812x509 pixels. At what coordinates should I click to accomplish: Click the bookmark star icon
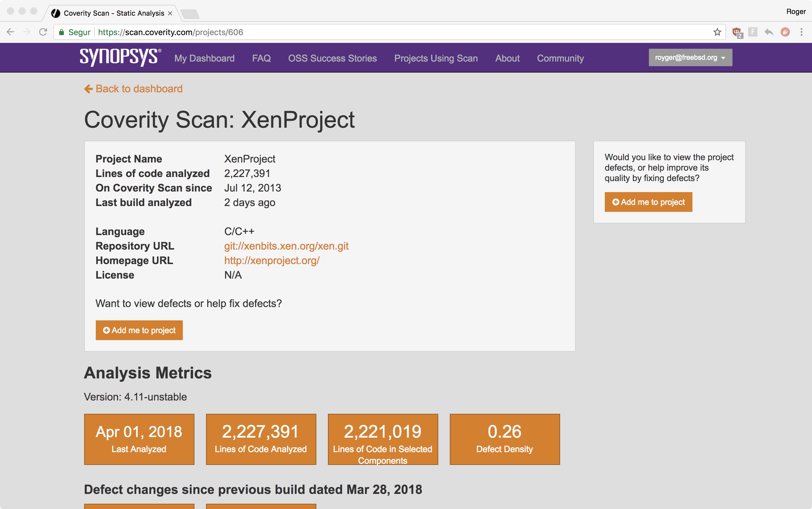pyautogui.click(x=717, y=32)
